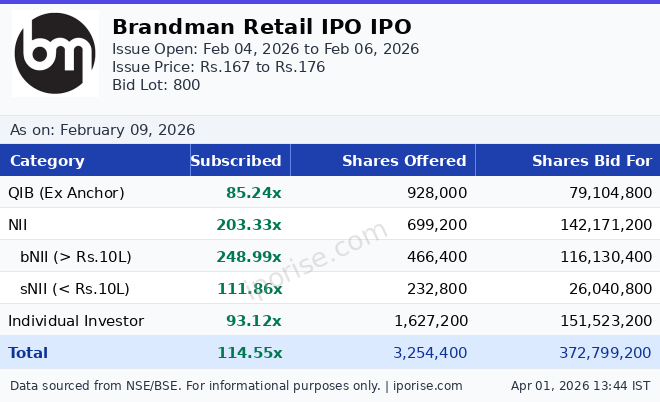Click the Brandman Retail logo icon

point(55,55)
